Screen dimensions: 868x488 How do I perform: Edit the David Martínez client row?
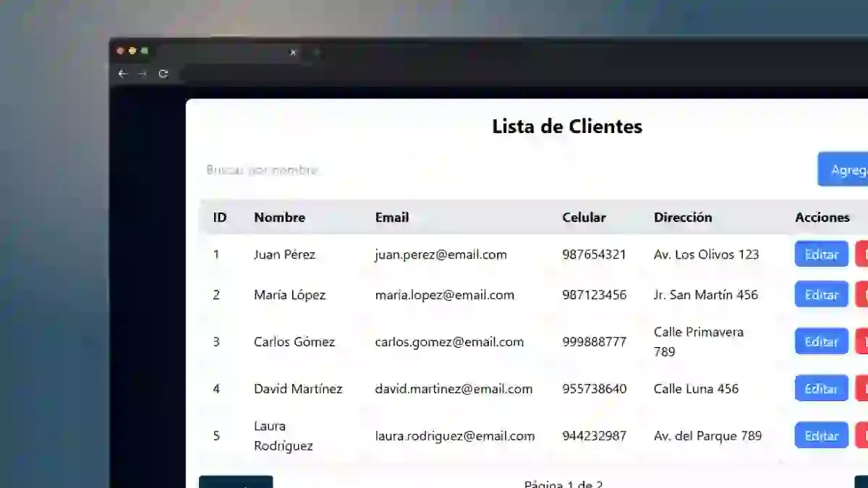point(822,388)
